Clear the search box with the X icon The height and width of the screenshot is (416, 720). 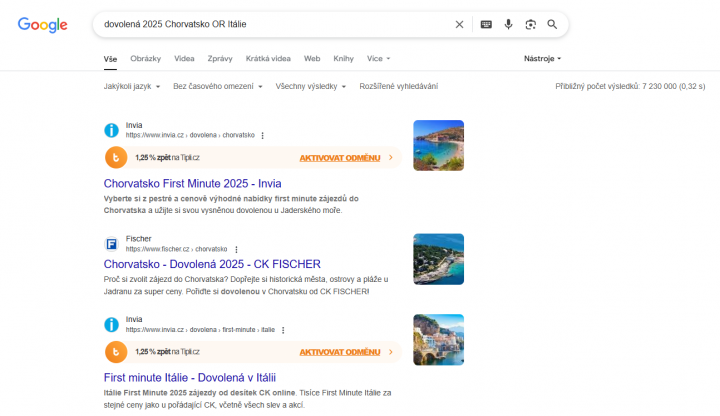point(459,24)
